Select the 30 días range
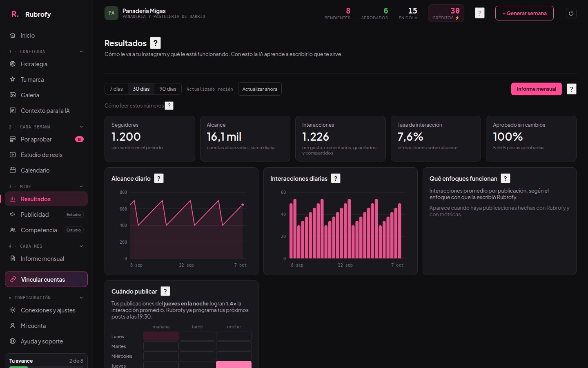The width and height of the screenshot is (588, 368). coord(141,89)
